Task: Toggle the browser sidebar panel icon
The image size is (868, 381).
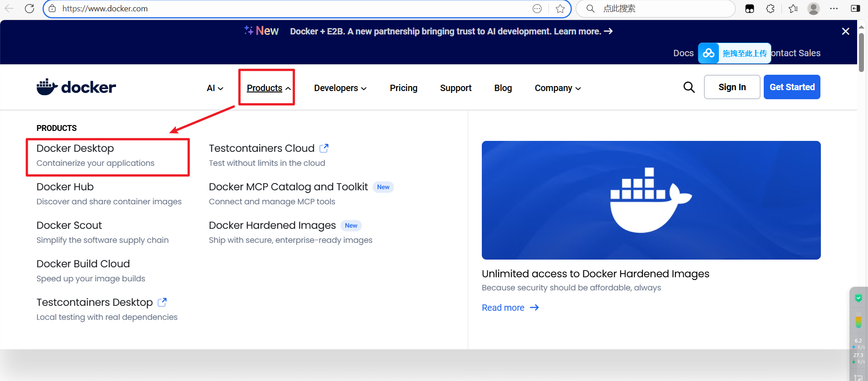Action: point(855,9)
